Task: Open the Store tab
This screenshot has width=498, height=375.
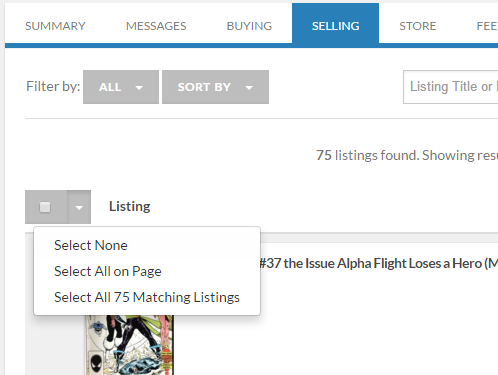Action: click(x=418, y=26)
